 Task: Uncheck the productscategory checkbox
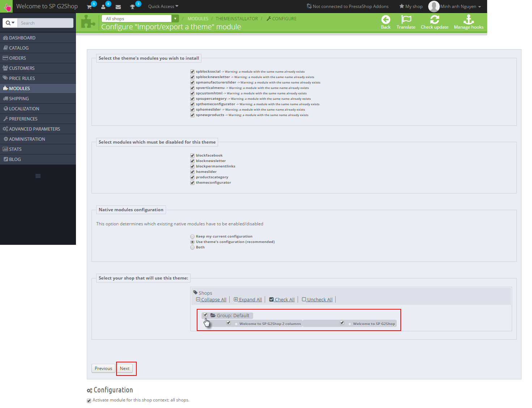tap(192, 177)
